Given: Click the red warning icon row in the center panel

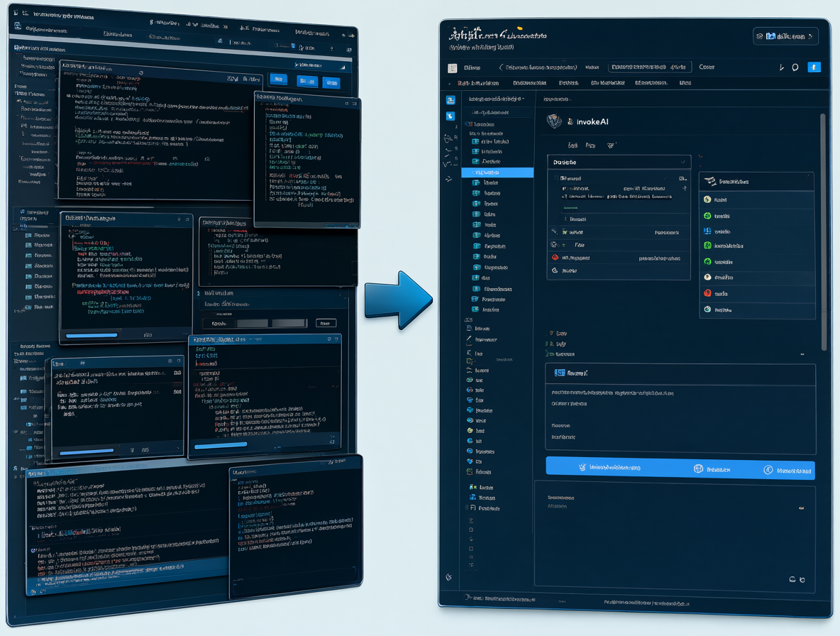Looking at the screenshot, I should pos(619,258).
